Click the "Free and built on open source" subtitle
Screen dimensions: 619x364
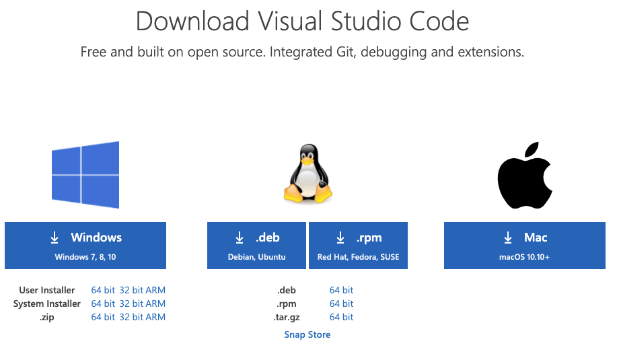[302, 52]
